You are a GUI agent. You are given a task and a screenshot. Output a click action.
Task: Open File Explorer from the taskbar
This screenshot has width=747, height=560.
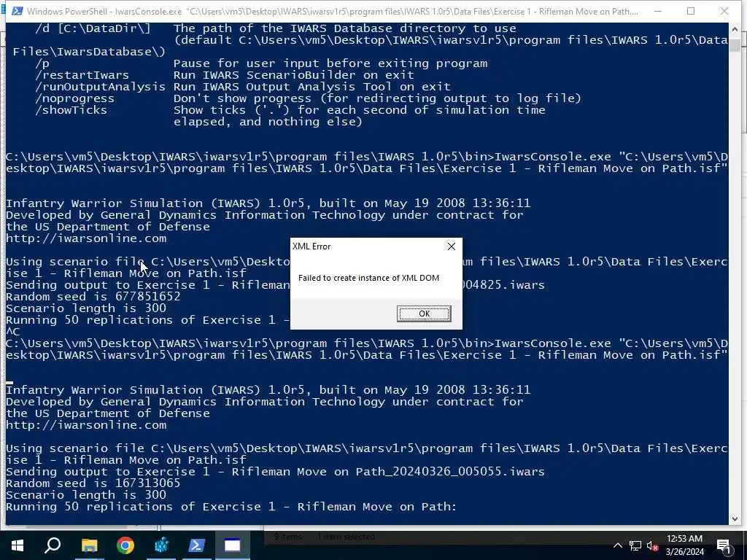pyautogui.click(x=89, y=545)
